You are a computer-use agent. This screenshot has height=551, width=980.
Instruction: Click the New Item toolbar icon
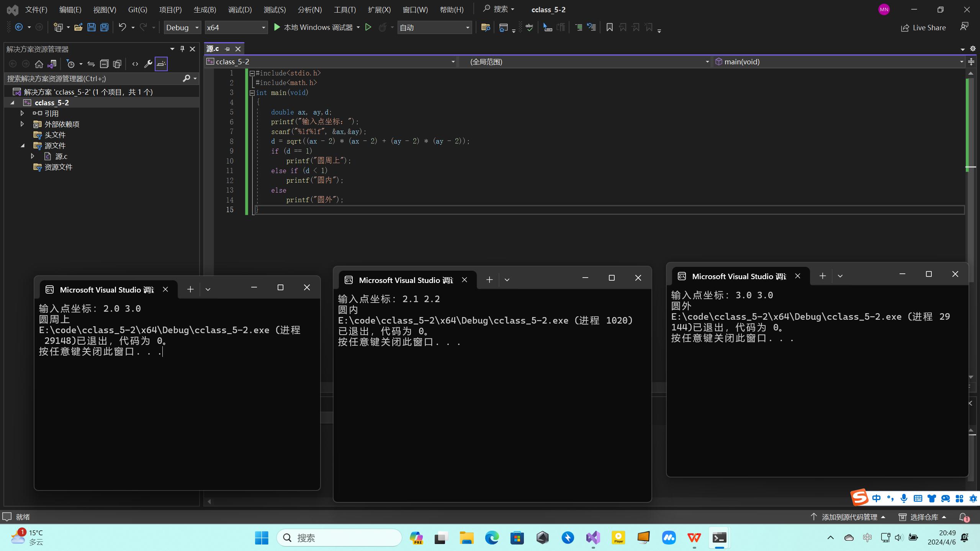click(x=58, y=27)
